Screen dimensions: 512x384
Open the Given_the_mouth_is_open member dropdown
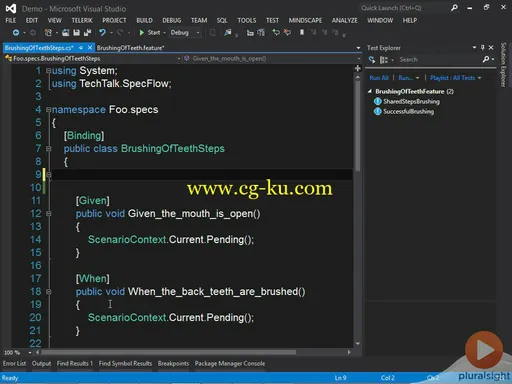(x=358, y=58)
